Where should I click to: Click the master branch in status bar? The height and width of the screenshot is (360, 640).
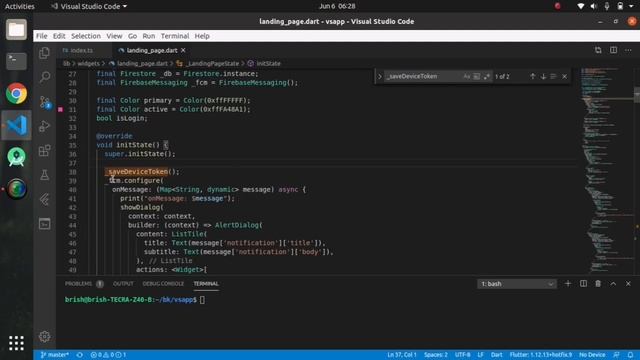(x=55, y=355)
